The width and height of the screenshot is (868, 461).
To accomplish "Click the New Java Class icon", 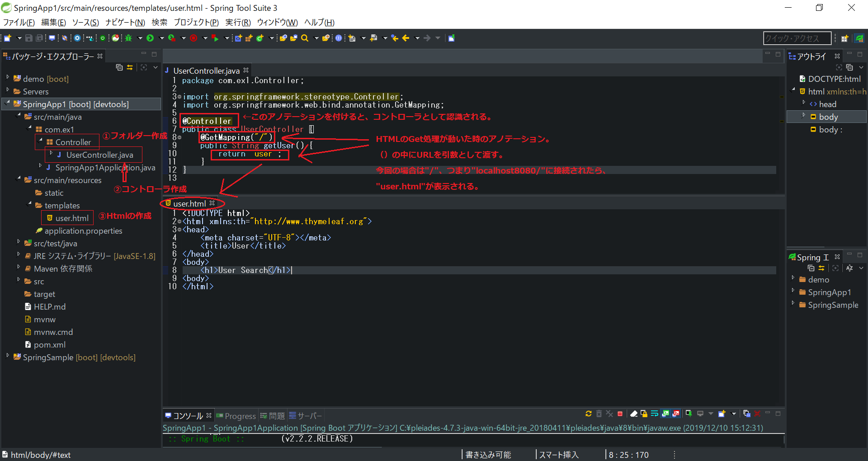I will click(x=259, y=38).
